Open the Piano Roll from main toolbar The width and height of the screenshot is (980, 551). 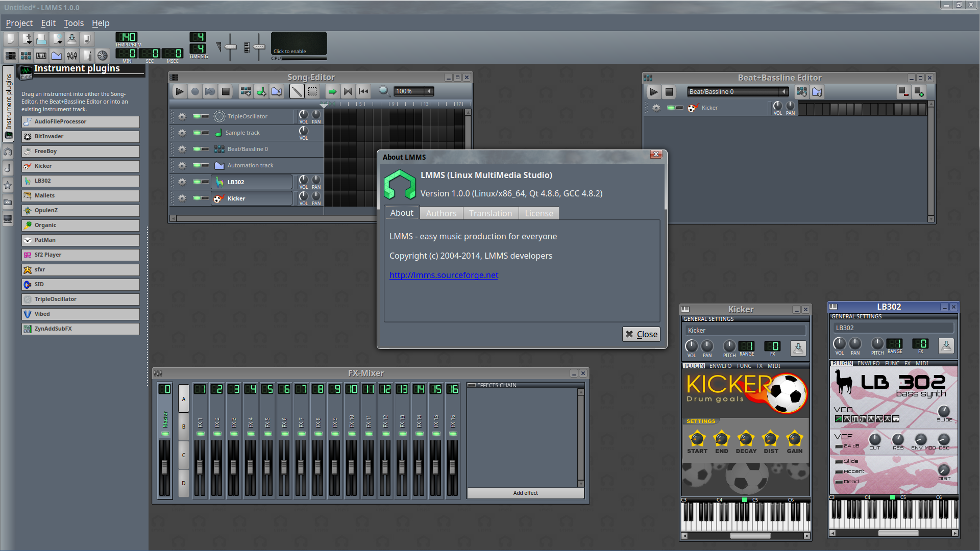pos(41,56)
